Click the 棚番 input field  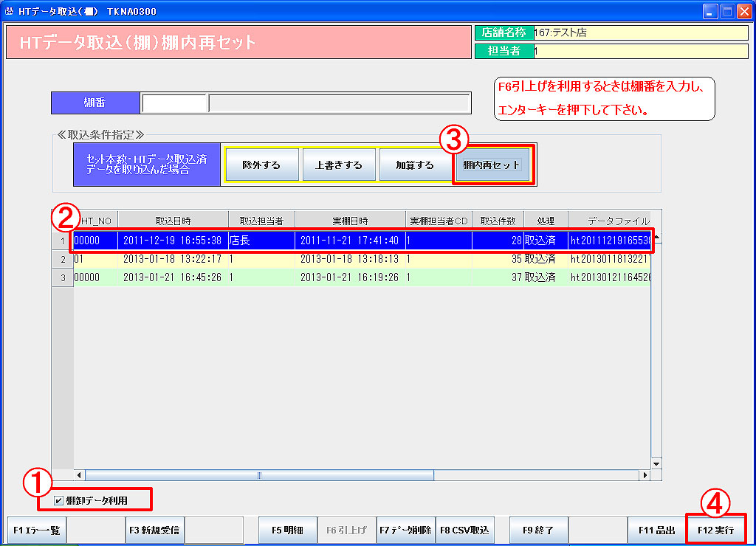click(x=173, y=103)
